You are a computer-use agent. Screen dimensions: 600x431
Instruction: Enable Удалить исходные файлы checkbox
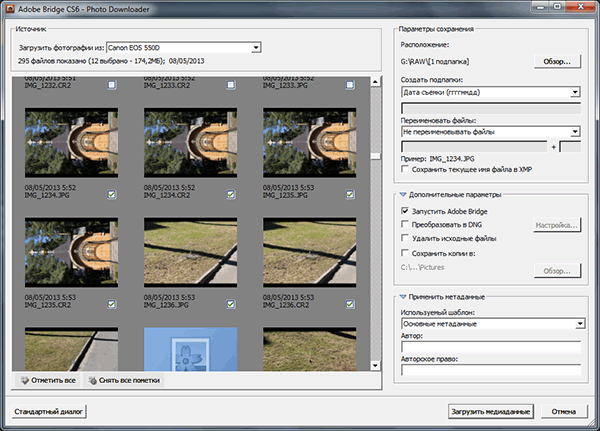[405, 238]
